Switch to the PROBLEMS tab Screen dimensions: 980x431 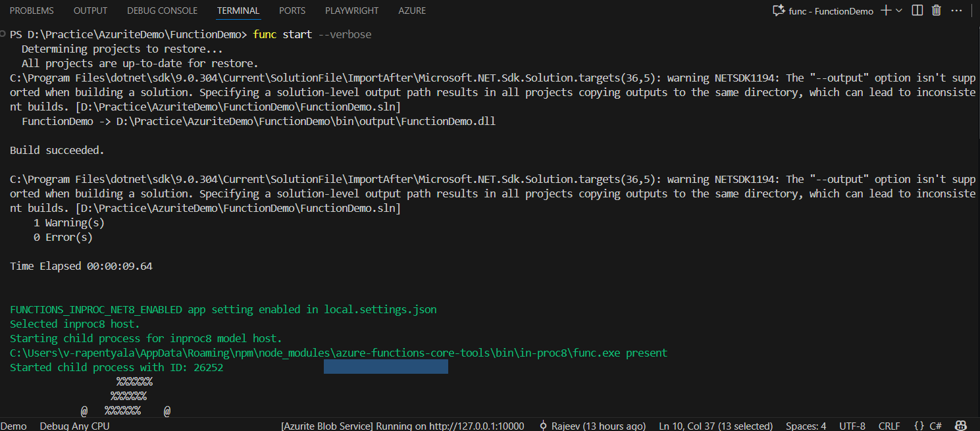[x=31, y=10]
